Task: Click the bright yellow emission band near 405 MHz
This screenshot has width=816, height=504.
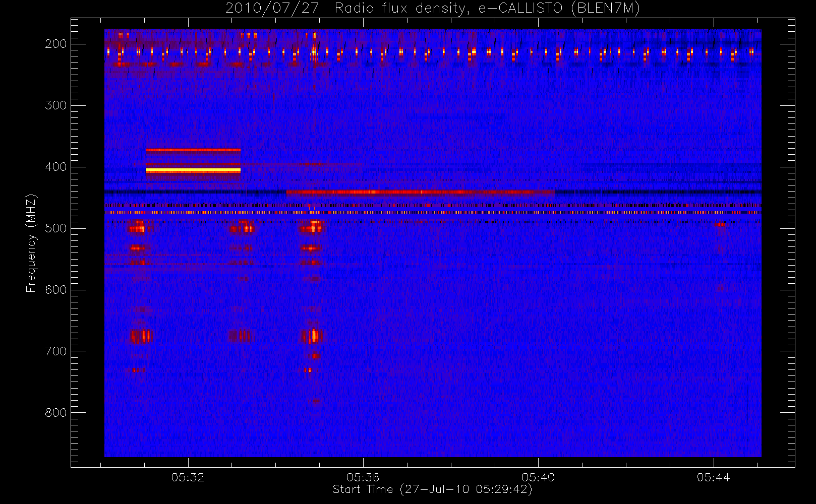Action: [193, 171]
